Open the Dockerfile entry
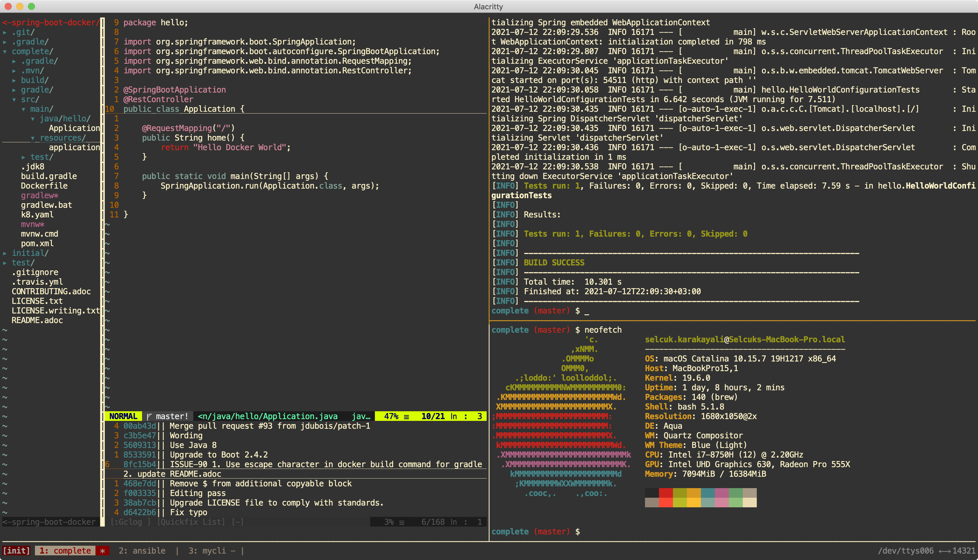This screenshot has width=978, height=560. pyautogui.click(x=44, y=186)
